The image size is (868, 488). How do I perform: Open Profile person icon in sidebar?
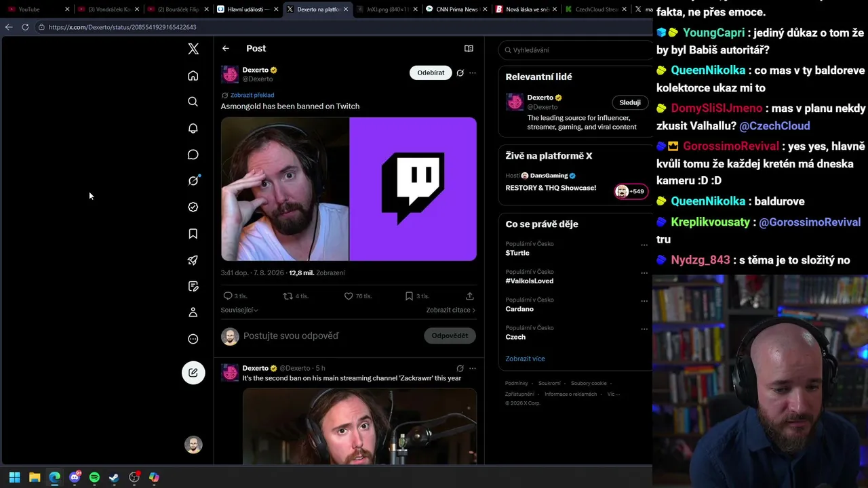193,312
